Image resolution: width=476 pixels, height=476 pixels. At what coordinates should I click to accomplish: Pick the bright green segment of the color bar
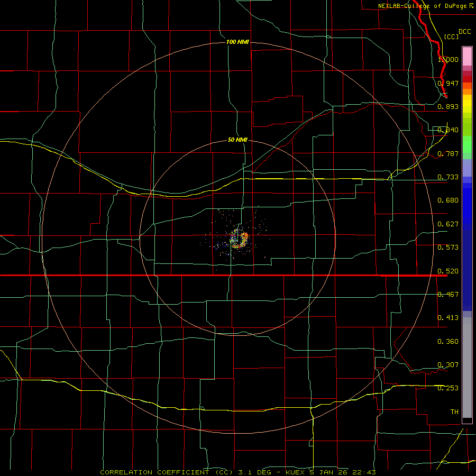click(467, 145)
